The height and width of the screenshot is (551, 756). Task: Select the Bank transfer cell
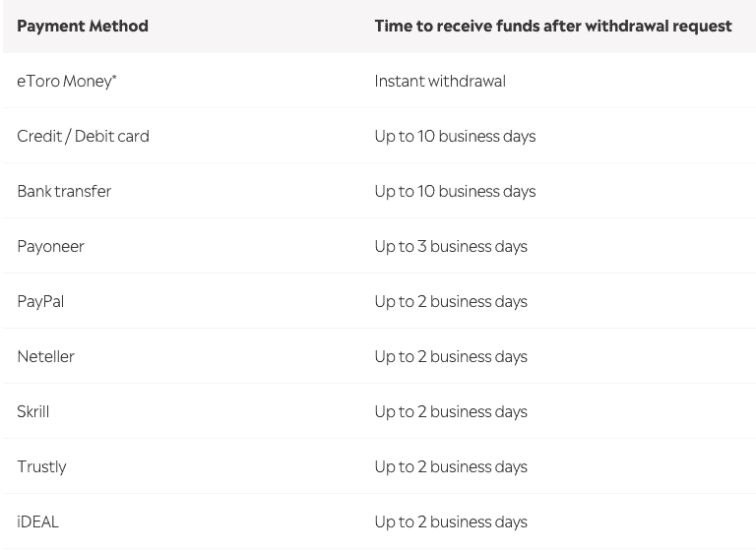tap(64, 192)
